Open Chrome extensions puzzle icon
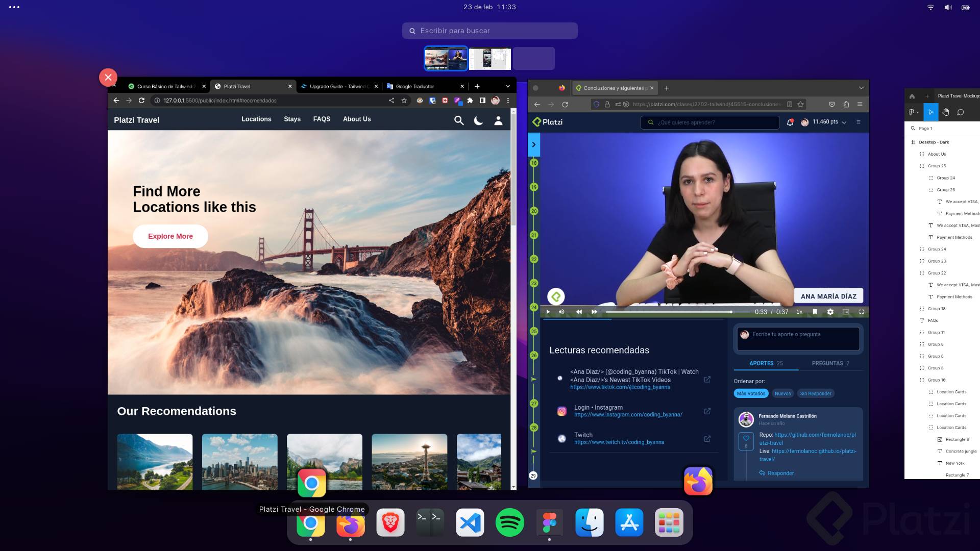 click(470, 101)
